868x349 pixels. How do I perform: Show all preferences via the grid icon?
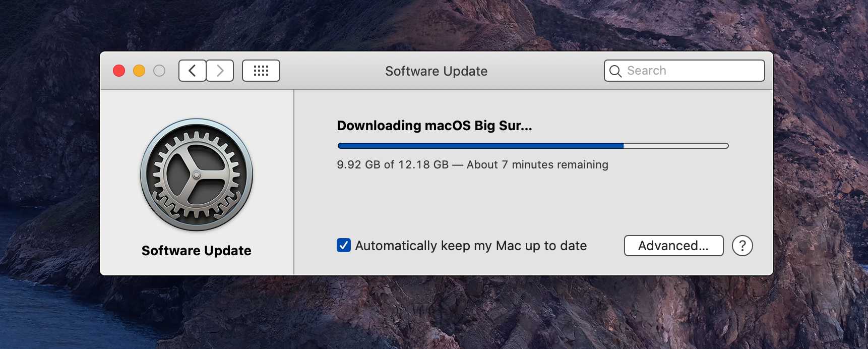click(261, 71)
